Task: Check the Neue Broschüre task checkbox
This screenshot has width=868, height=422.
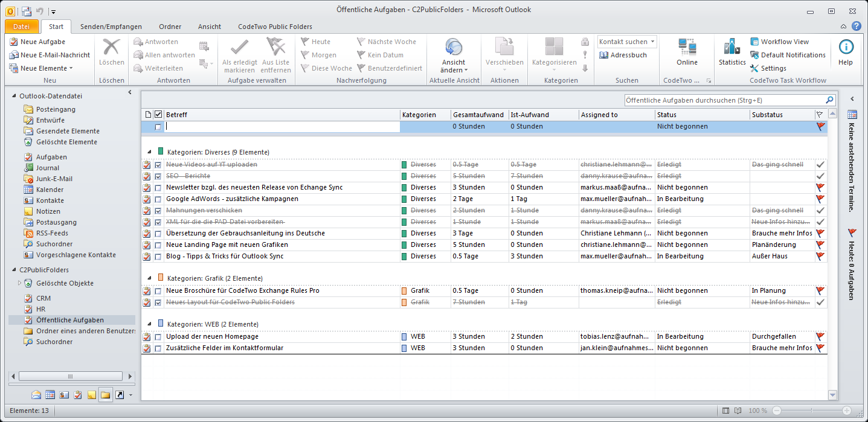Action: [158, 290]
